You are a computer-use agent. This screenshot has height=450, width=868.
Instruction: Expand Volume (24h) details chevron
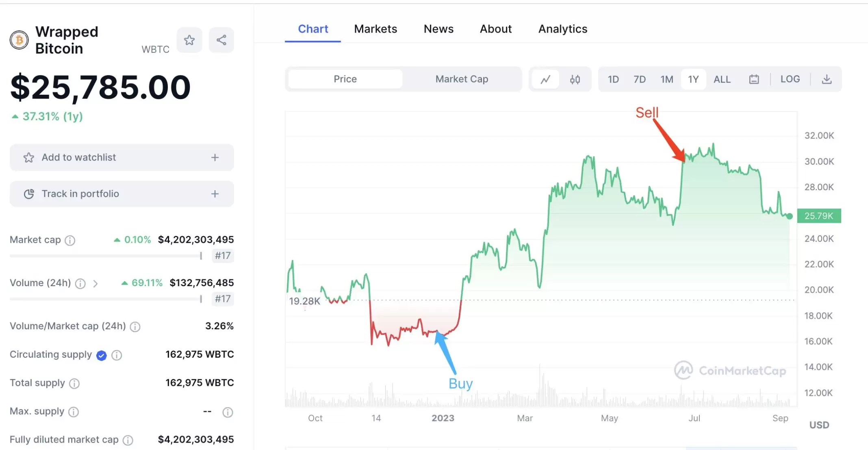coord(95,284)
